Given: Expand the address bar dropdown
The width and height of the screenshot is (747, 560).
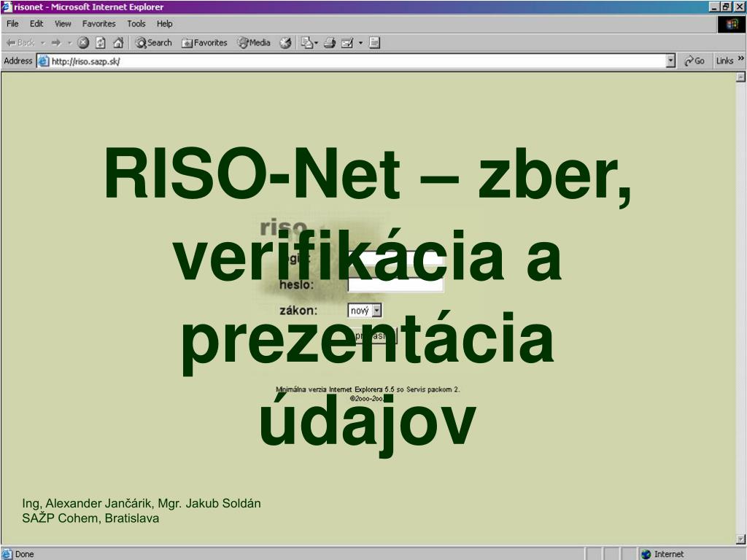Looking at the screenshot, I should click(671, 61).
